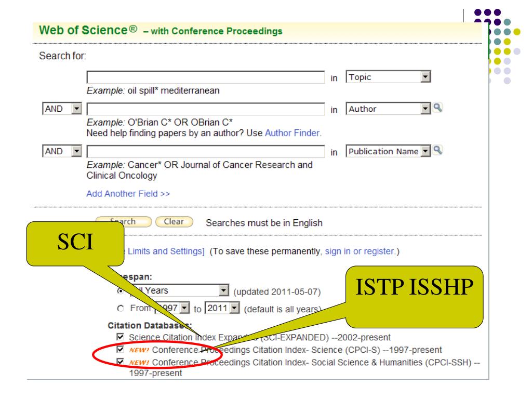Open author lookup magnifier icon
This screenshot has height=399, width=532.
click(437, 108)
